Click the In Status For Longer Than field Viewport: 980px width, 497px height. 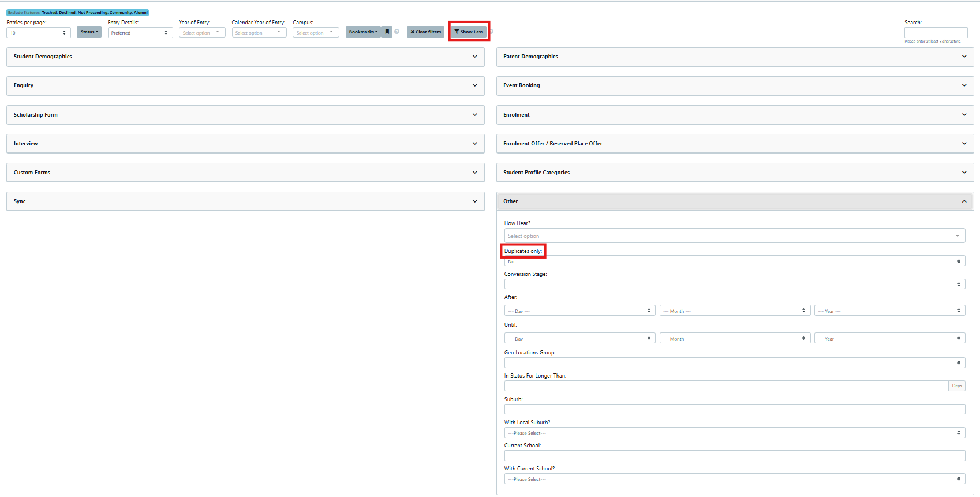click(x=726, y=386)
